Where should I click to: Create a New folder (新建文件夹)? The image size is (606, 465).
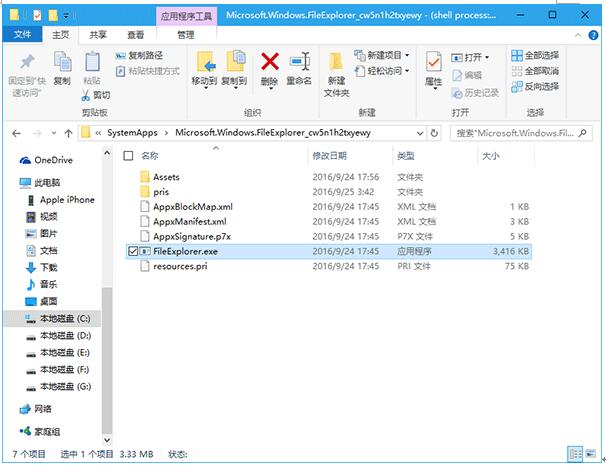(x=337, y=75)
